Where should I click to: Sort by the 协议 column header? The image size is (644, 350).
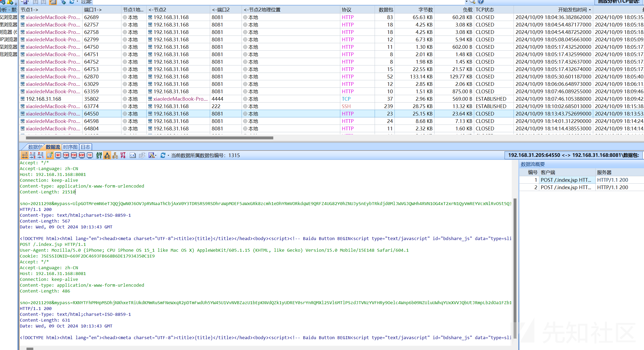coord(357,10)
